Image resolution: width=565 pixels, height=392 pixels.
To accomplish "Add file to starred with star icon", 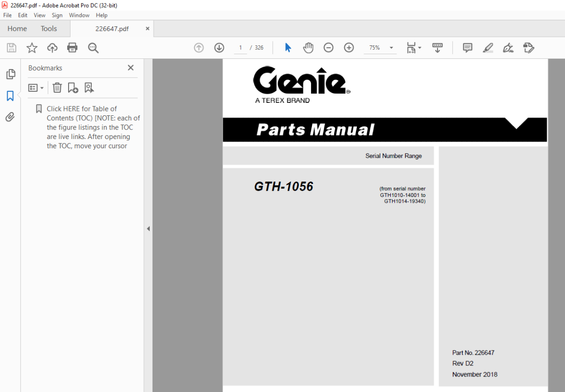I will coord(32,48).
